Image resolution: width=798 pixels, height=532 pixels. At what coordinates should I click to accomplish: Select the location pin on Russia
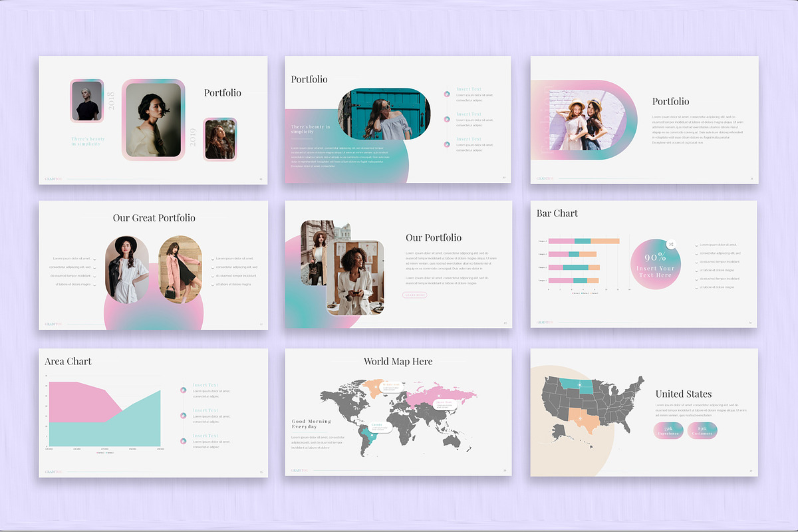pyautogui.click(x=440, y=395)
